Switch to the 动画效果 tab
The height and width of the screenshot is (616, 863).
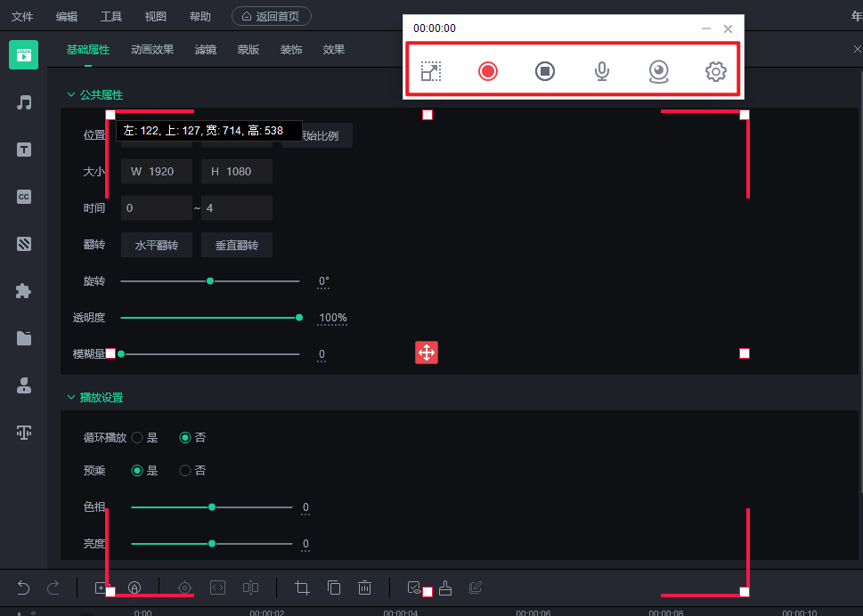click(x=152, y=50)
